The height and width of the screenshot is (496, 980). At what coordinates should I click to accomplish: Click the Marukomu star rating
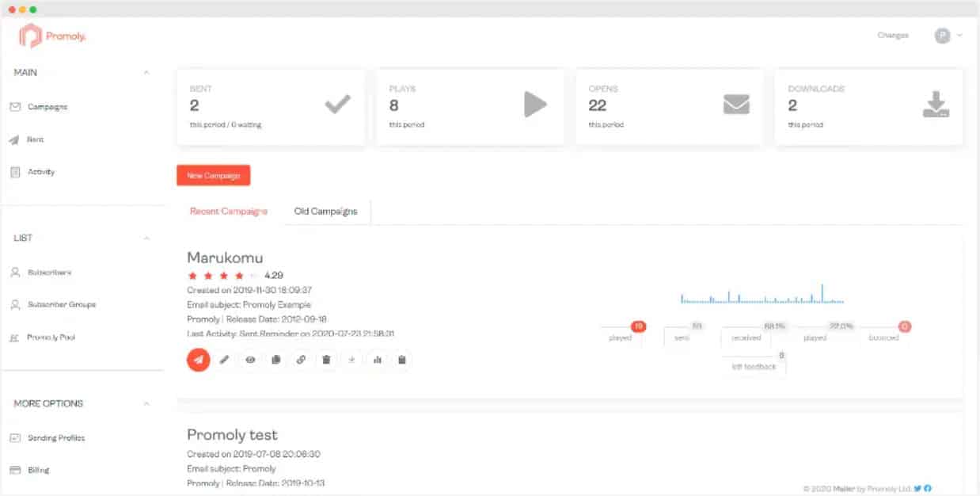click(x=222, y=276)
